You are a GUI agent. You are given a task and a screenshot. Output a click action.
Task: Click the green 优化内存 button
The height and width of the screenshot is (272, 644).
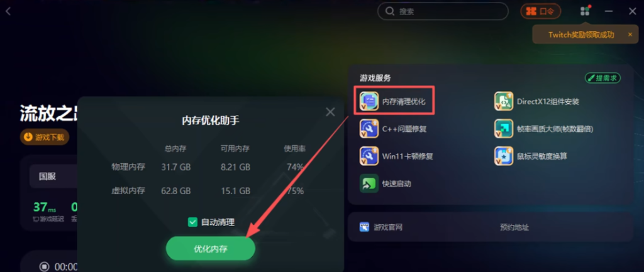(x=210, y=249)
